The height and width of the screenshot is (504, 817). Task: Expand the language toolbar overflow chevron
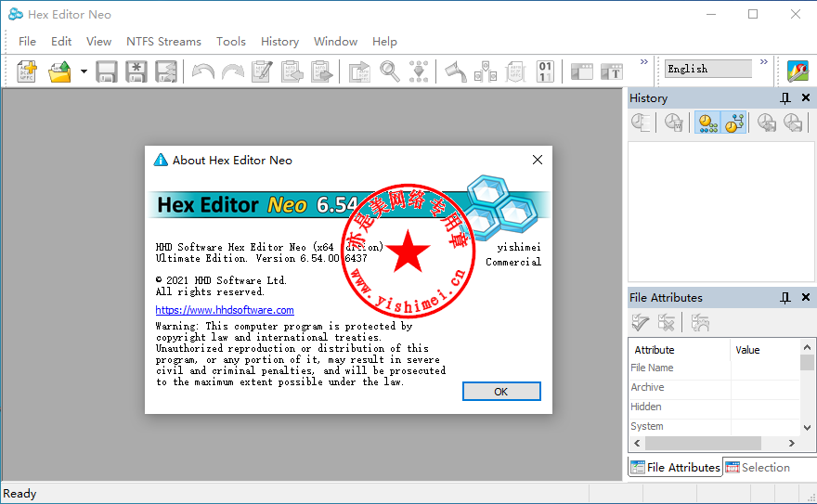764,62
